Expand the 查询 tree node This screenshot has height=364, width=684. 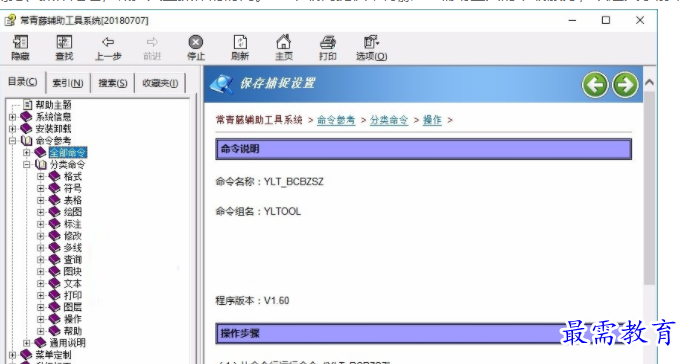pos(41,260)
